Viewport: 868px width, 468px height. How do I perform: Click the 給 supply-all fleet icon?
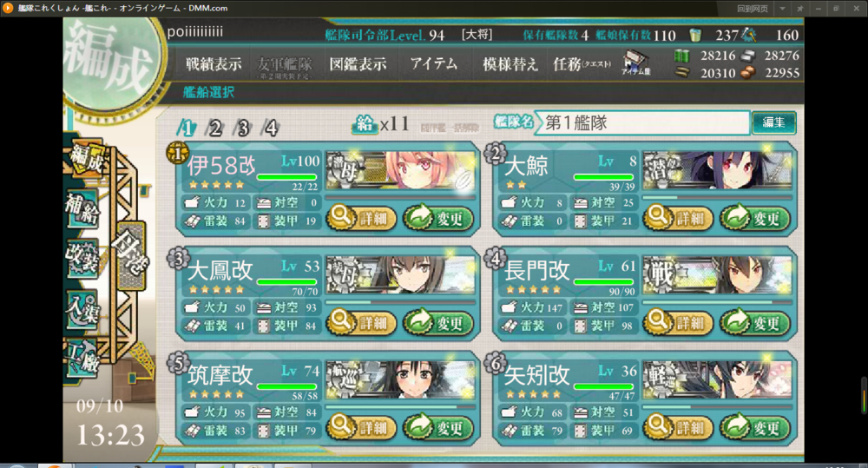click(x=364, y=123)
